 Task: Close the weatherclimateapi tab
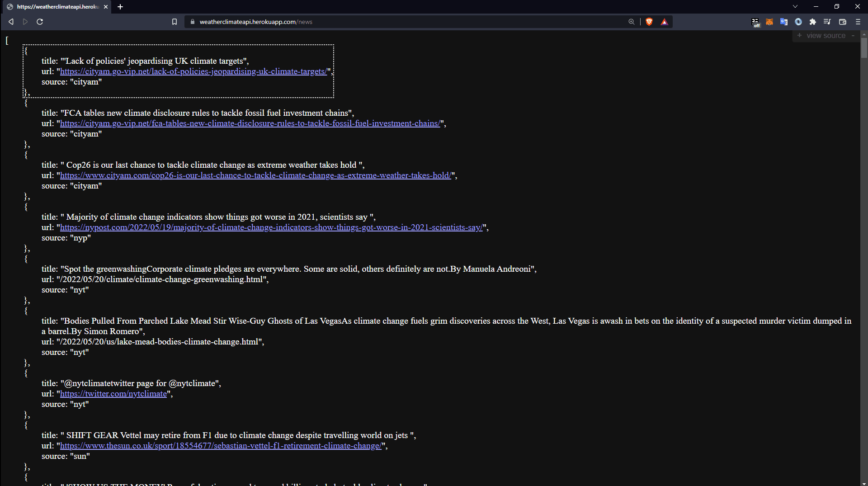point(106,7)
